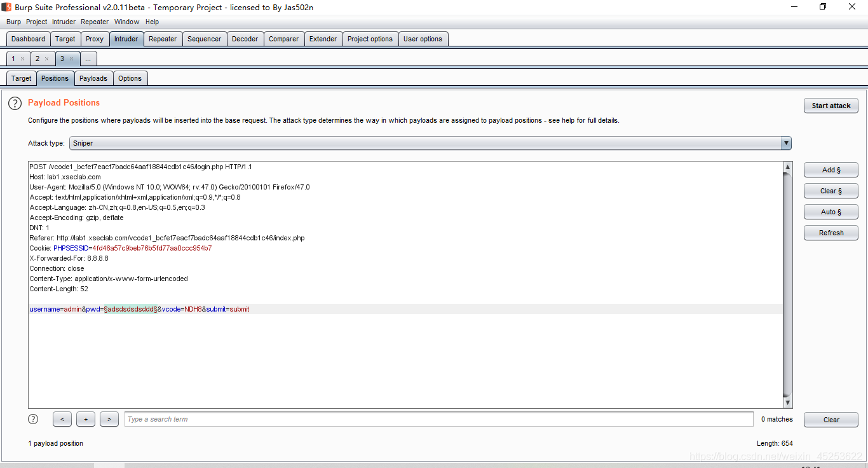Click the vcode=NDH8 parameter

(x=182, y=309)
